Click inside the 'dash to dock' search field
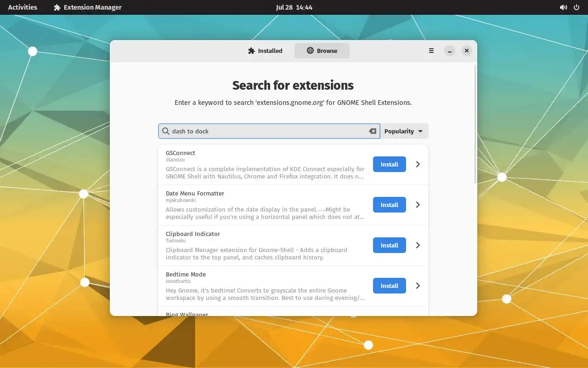 click(269, 131)
